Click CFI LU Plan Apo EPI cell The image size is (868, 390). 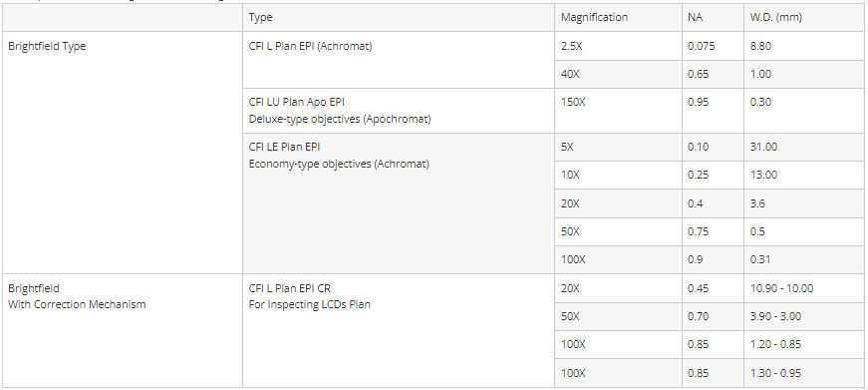pyautogui.click(x=399, y=111)
